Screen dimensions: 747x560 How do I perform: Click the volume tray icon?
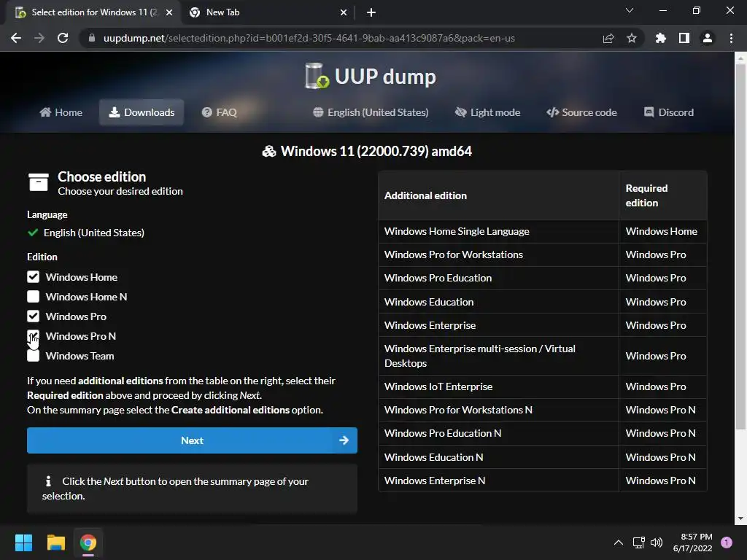coord(657,542)
